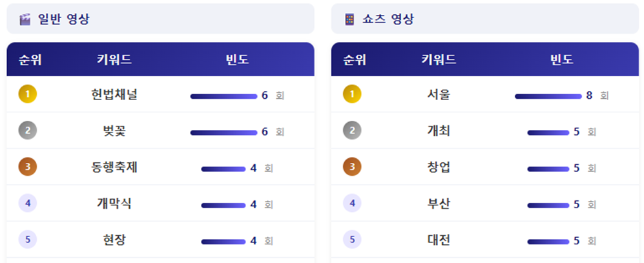Click the 빈도 column header in 일반 영상 table
The height and width of the screenshot is (263, 644).
click(x=237, y=60)
